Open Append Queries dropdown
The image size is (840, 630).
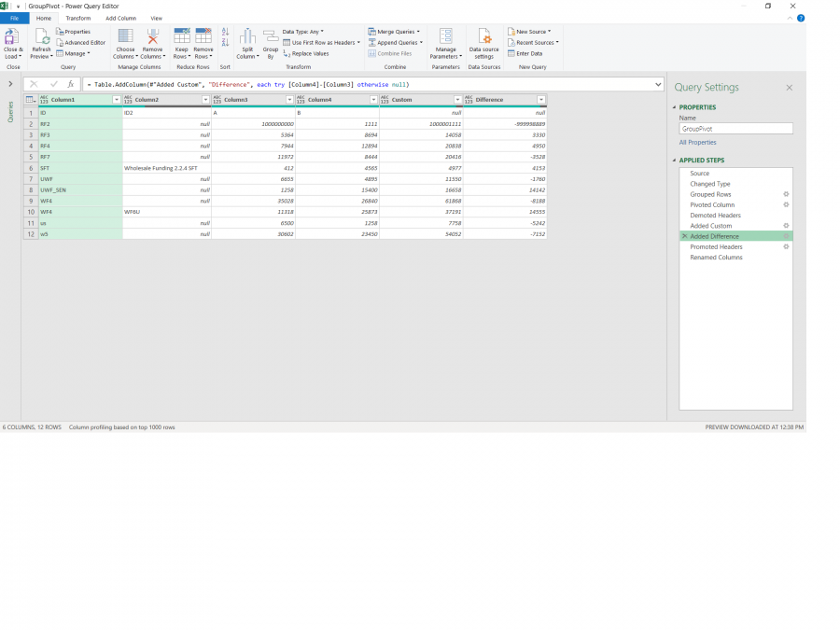396,42
